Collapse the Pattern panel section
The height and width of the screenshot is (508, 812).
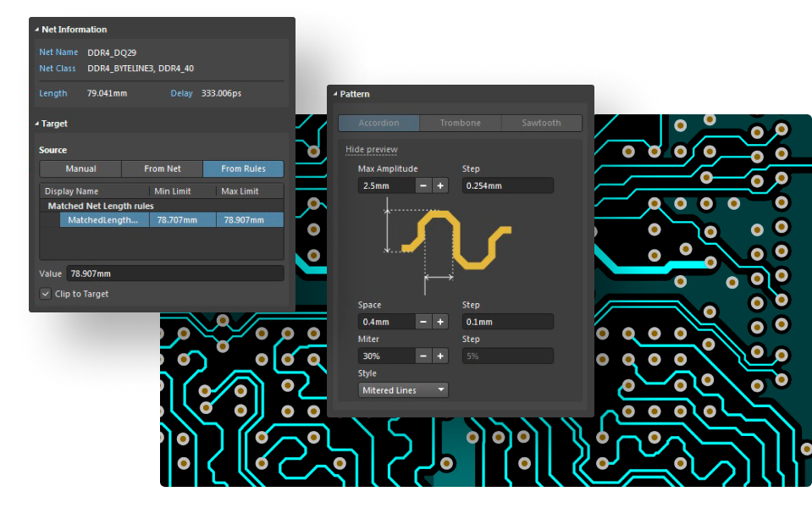pos(334,94)
